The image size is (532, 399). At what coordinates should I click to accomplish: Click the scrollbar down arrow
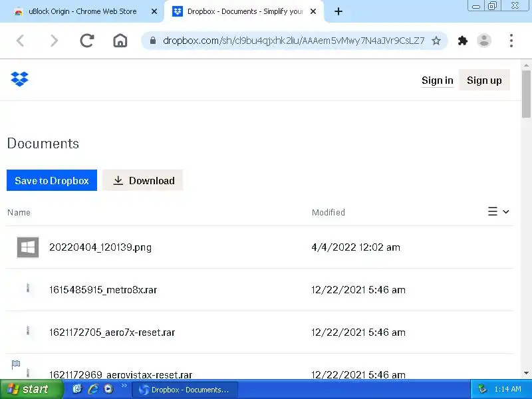tap(526, 373)
